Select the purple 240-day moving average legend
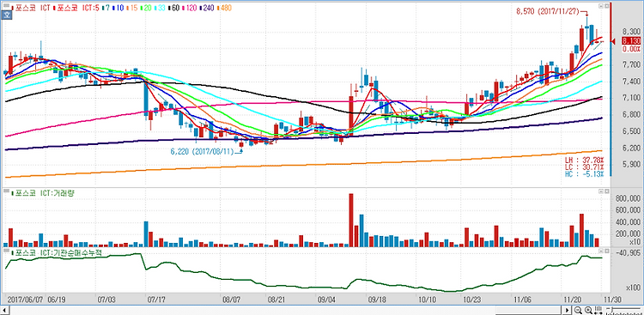 207,8
